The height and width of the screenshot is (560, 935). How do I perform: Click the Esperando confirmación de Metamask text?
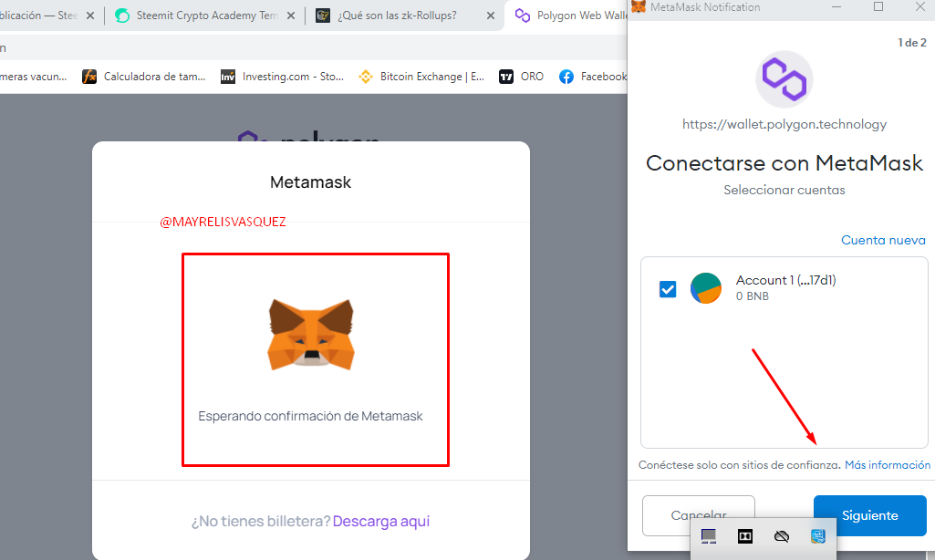[x=310, y=416]
